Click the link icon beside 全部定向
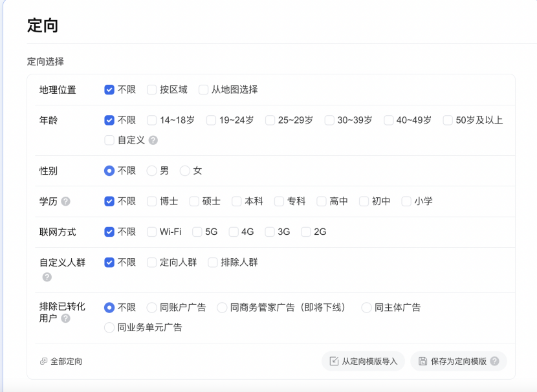Viewport: 537px width, 392px height. (43, 362)
